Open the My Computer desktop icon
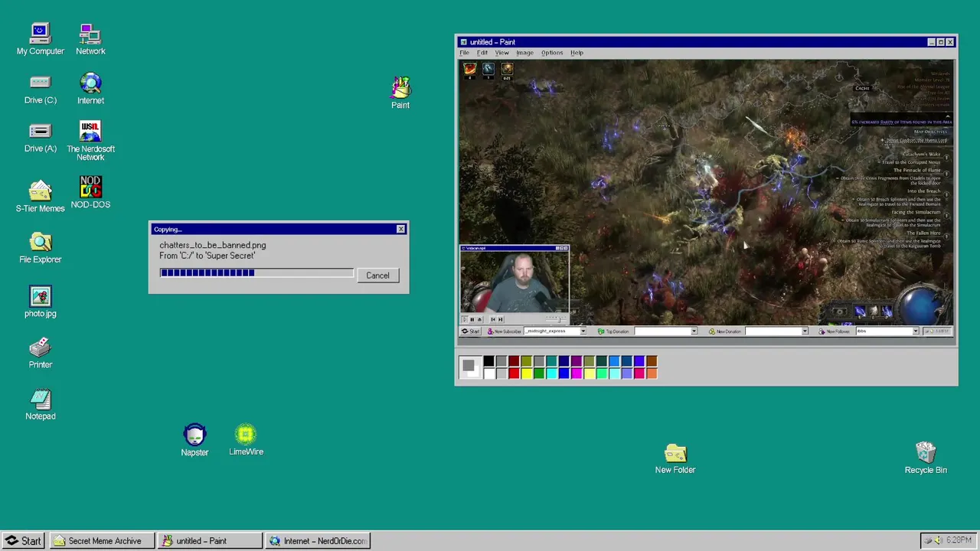 [40, 40]
